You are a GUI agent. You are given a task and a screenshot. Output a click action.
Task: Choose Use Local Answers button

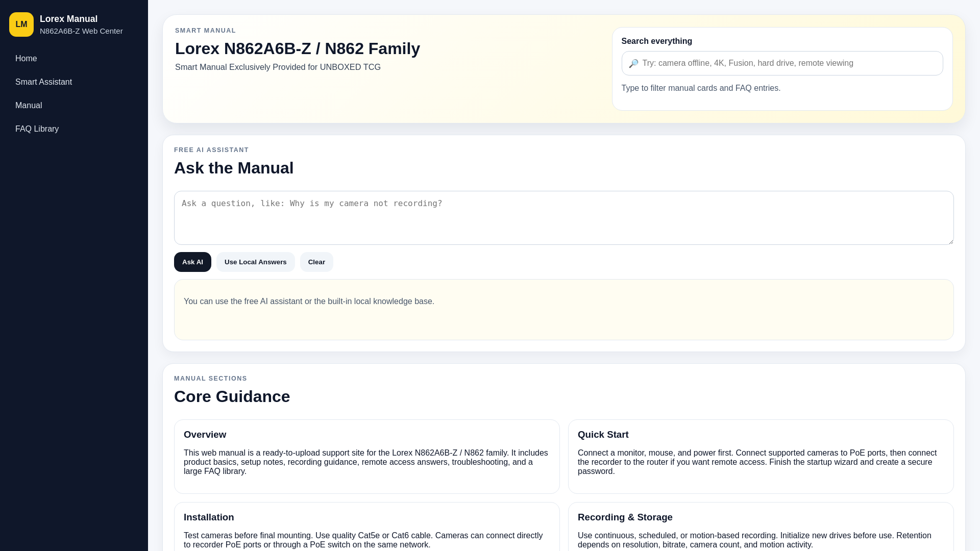point(255,262)
